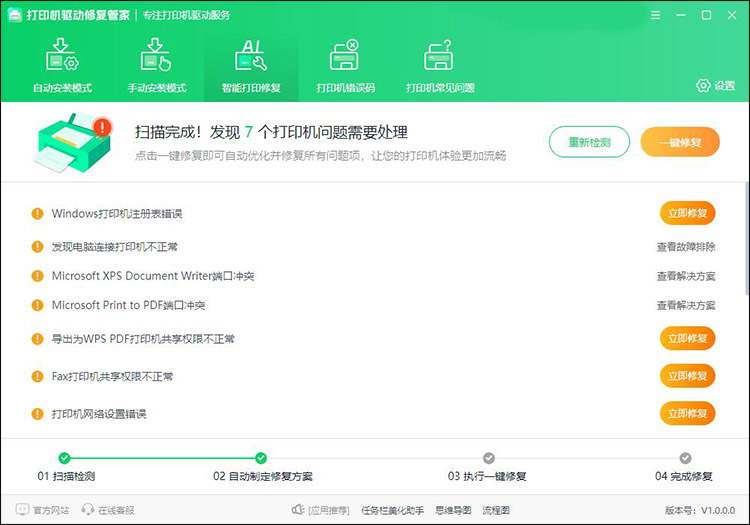Click the 重新检测 button
The image size is (750, 525).
pos(589,142)
